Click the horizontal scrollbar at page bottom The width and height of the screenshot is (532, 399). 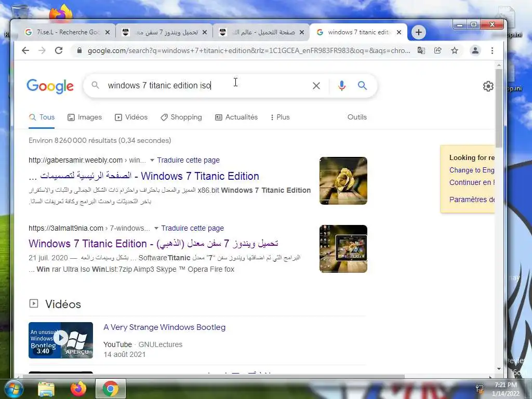(214, 376)
